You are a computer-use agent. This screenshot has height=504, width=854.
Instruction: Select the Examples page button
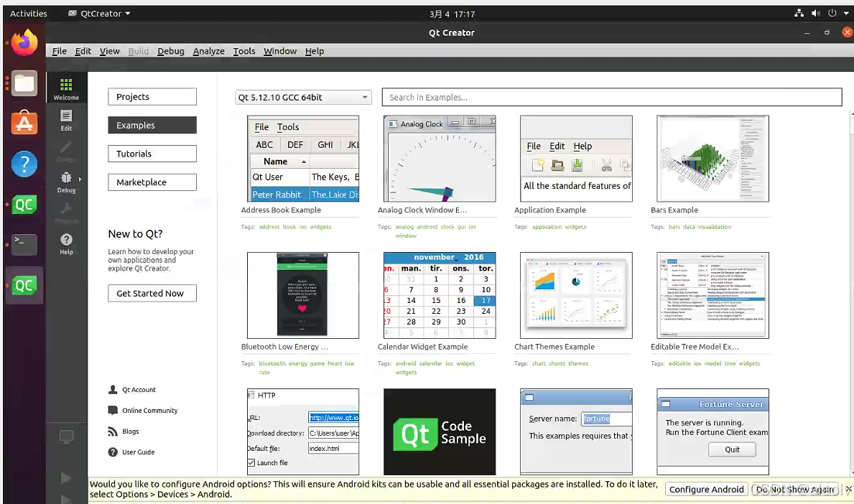click(152, 125)
